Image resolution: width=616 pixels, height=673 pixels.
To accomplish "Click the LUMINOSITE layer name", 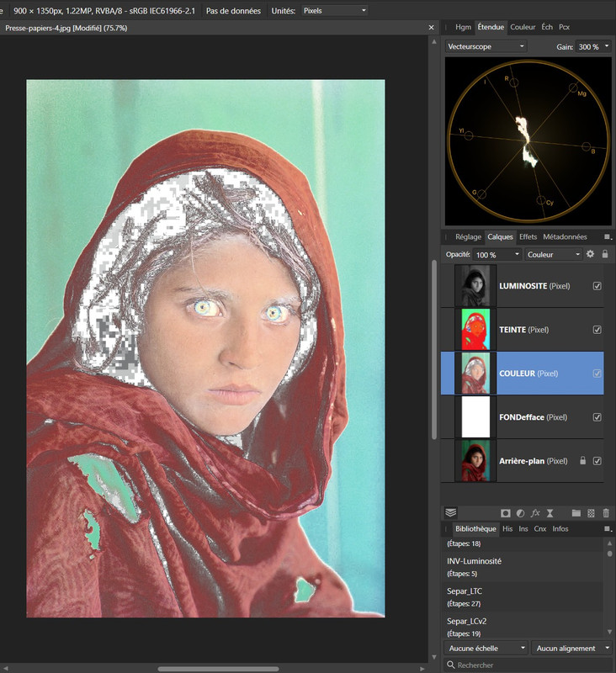I will [523, 286].
